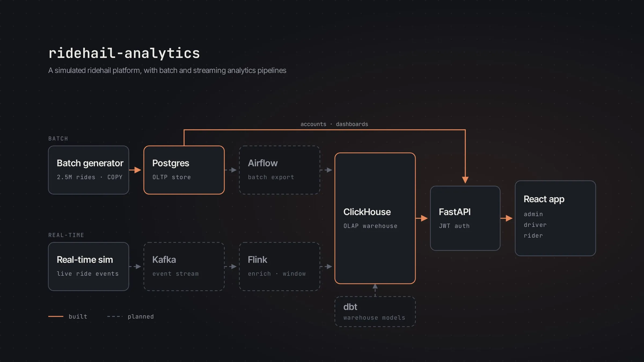Click the dashed arrow from Real-time sim to Kafka
644x362 pixels.
135,267
